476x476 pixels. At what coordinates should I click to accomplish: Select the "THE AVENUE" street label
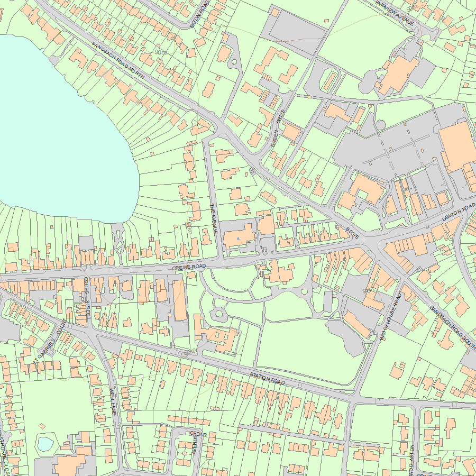[214, 218]
